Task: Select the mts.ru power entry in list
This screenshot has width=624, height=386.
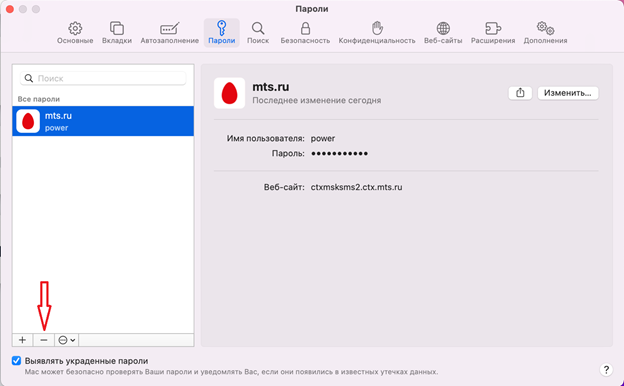Action: click(103, 121)
